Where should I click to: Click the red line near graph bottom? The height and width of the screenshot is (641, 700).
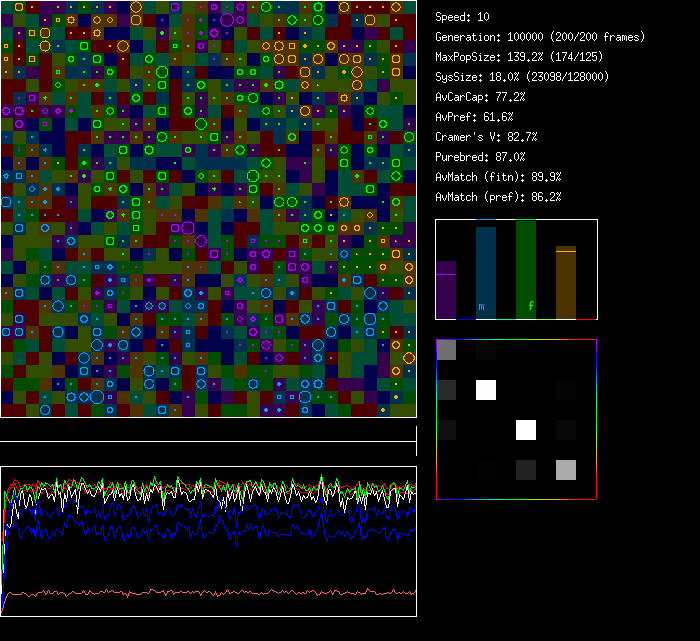(x=200, y=592)
